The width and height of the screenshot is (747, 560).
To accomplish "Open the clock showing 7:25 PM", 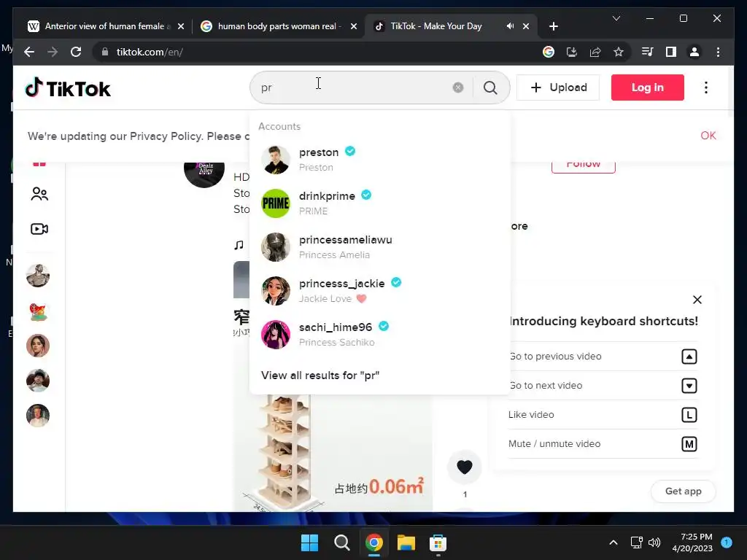I will pos(692,542).
